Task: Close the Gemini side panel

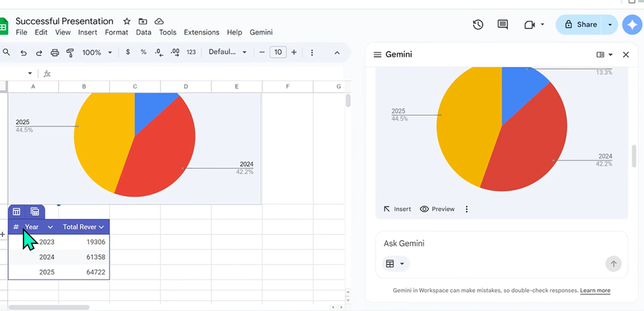Action: click(626, 55)
